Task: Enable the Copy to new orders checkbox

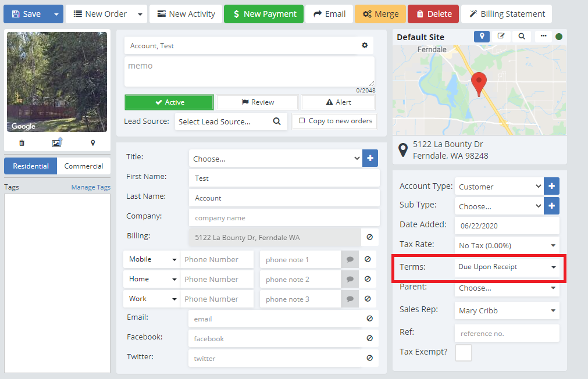Action: [302, 121]
